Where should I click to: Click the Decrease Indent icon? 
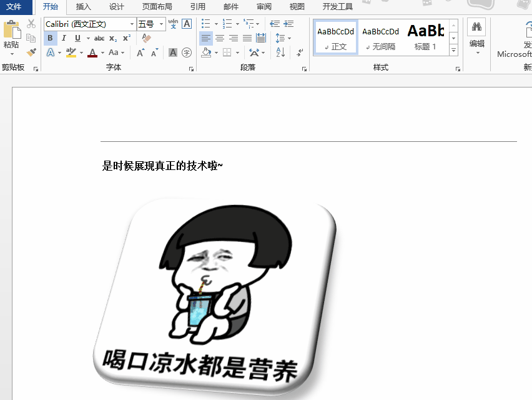coord(275,23)
